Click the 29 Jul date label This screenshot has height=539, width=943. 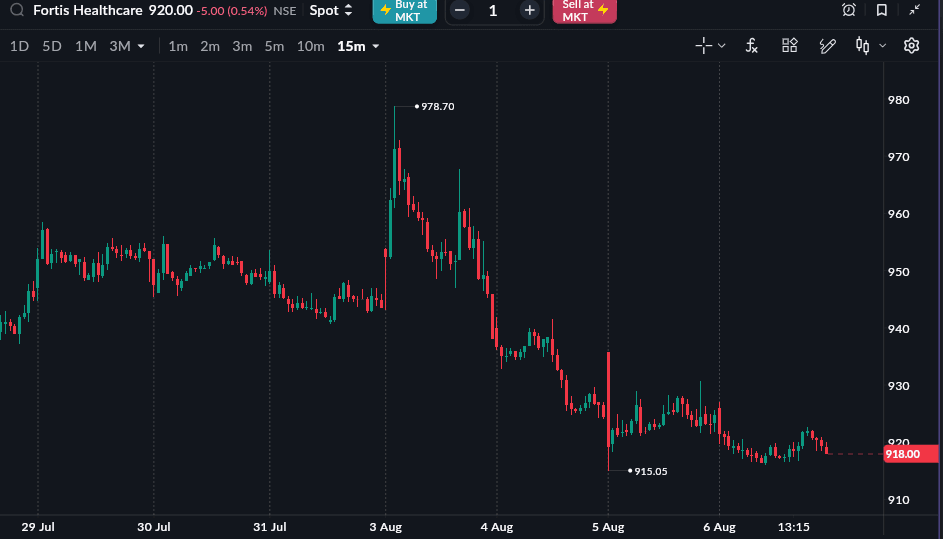tap(38, 528)
